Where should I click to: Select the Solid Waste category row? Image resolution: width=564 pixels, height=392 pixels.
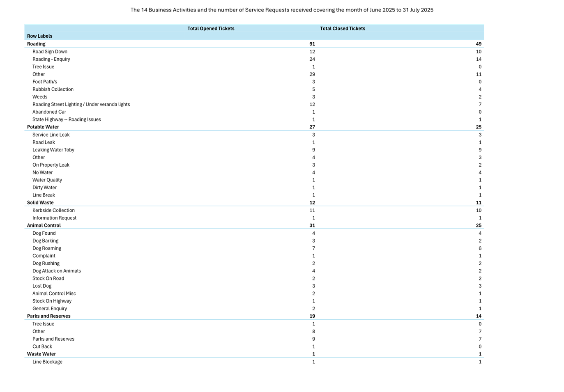click(40, 203)
